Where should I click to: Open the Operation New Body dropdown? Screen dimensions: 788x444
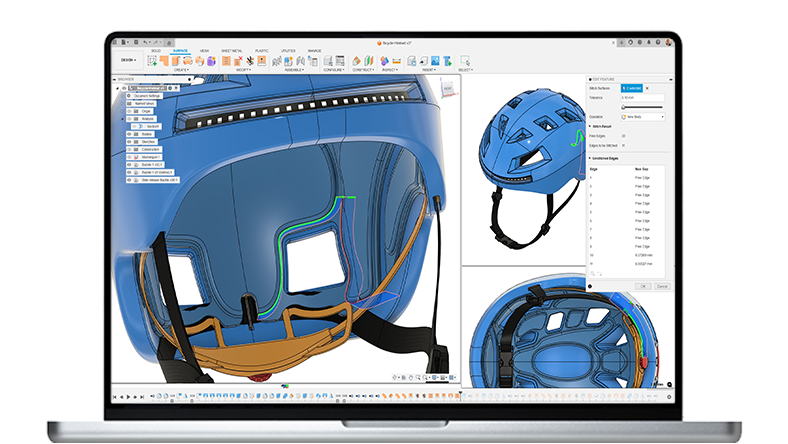click(x=642, y=117)
